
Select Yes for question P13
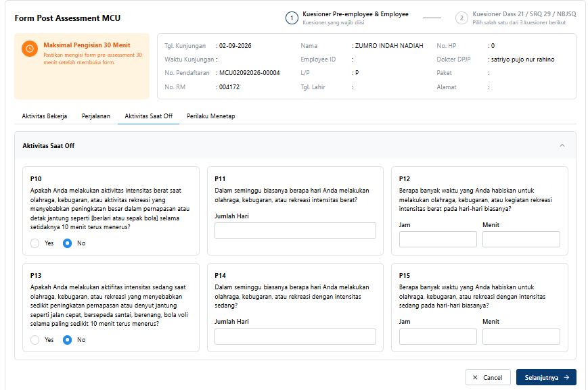pos(35,340)
